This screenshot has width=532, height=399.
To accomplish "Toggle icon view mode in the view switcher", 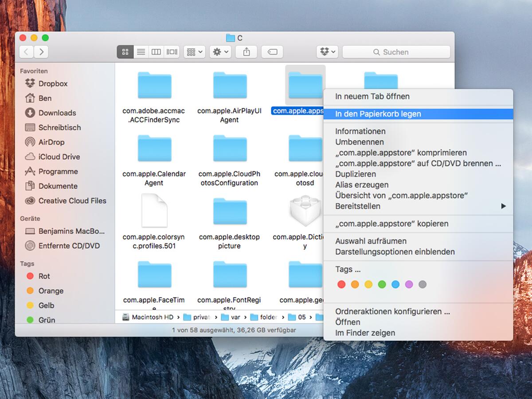I will coord(125,52).
